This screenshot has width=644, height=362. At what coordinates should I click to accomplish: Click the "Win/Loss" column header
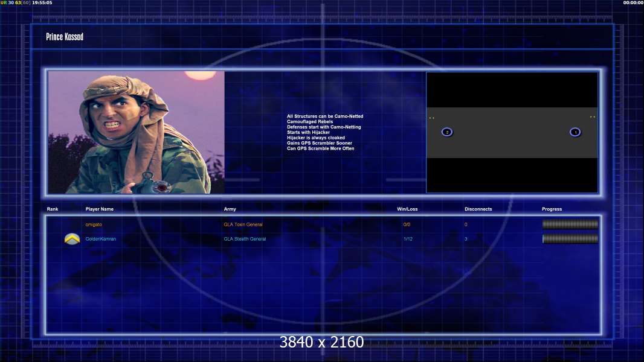[407, 209]
